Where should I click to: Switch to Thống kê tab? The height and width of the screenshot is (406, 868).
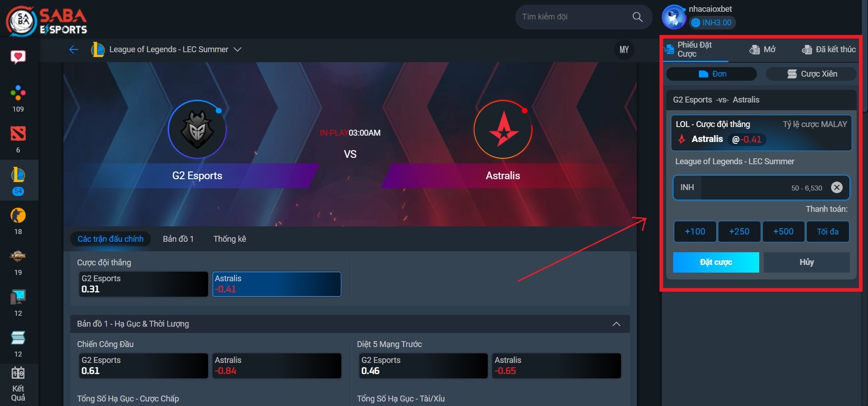tap(229, 239)
